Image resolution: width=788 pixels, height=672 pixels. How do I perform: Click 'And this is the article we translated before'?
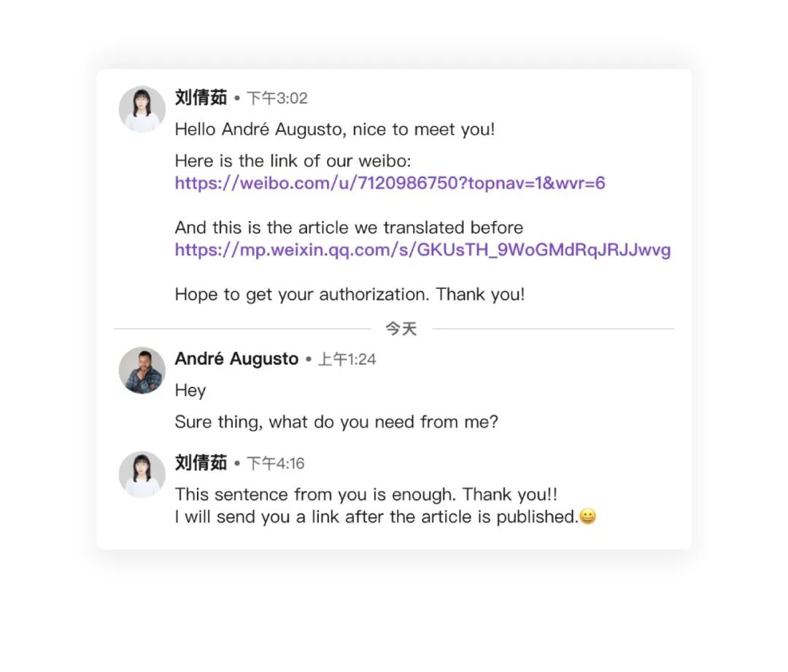349,228
